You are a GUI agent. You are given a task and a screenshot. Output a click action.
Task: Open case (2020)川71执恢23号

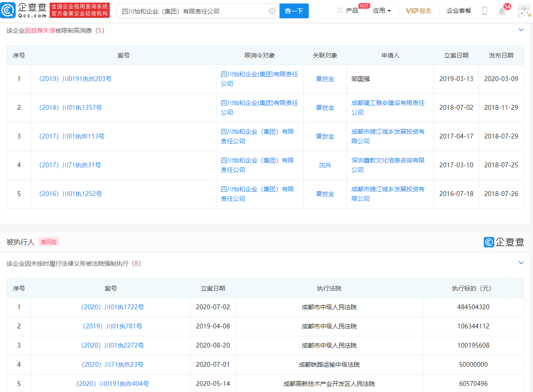112,365
